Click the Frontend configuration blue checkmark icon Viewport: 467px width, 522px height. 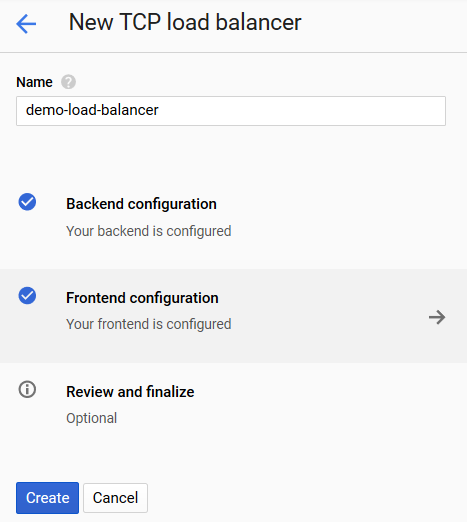27,296
